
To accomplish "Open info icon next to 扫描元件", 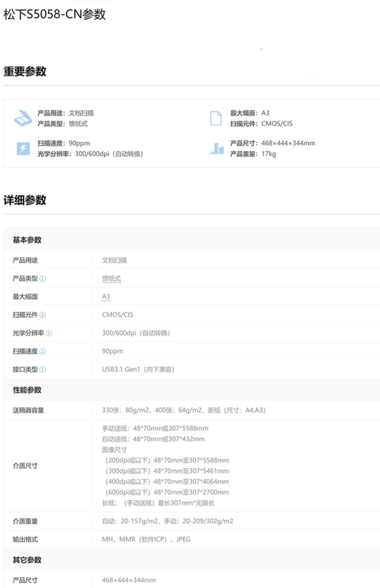I will point(43,315).
